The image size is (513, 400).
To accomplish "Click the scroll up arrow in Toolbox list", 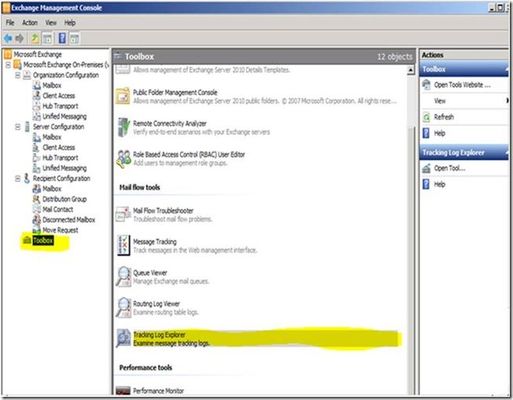I will (411, 70).
